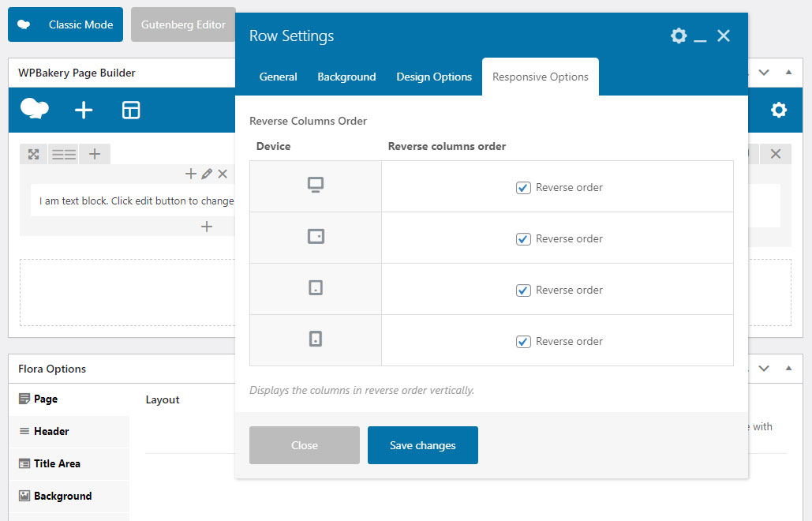Switch to the Design Options tab
The height and width of the screenshot is (521, 812).
(x=434, y=77)
